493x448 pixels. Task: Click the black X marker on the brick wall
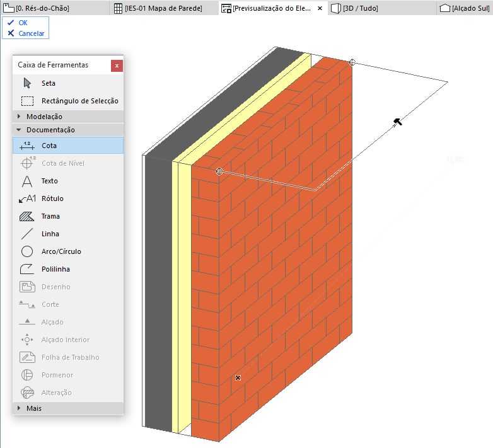point(238,377)
